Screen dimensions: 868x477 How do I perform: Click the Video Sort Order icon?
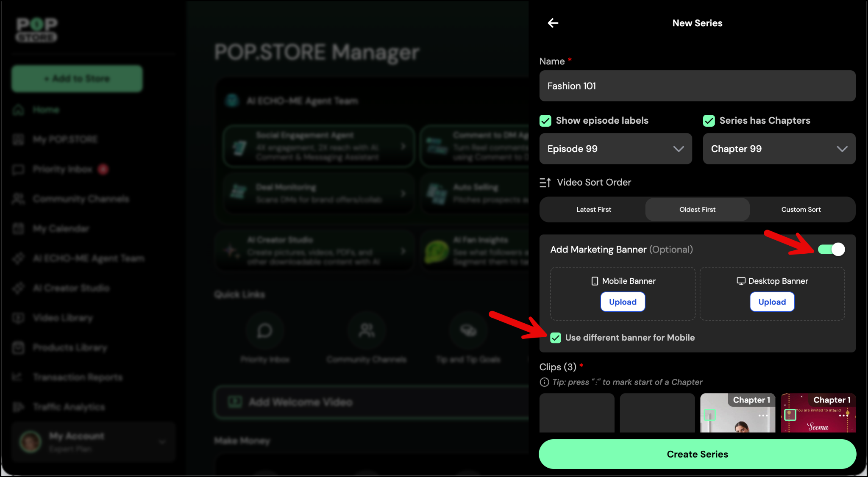click(x=545, y=183)
